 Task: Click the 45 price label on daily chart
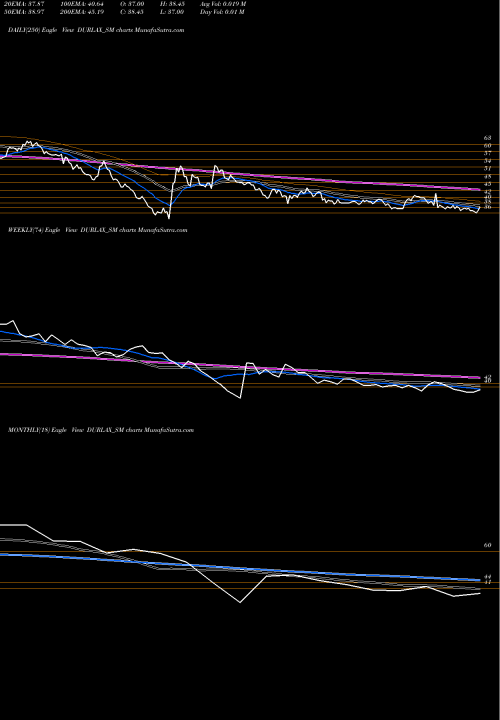click(488, 184)
